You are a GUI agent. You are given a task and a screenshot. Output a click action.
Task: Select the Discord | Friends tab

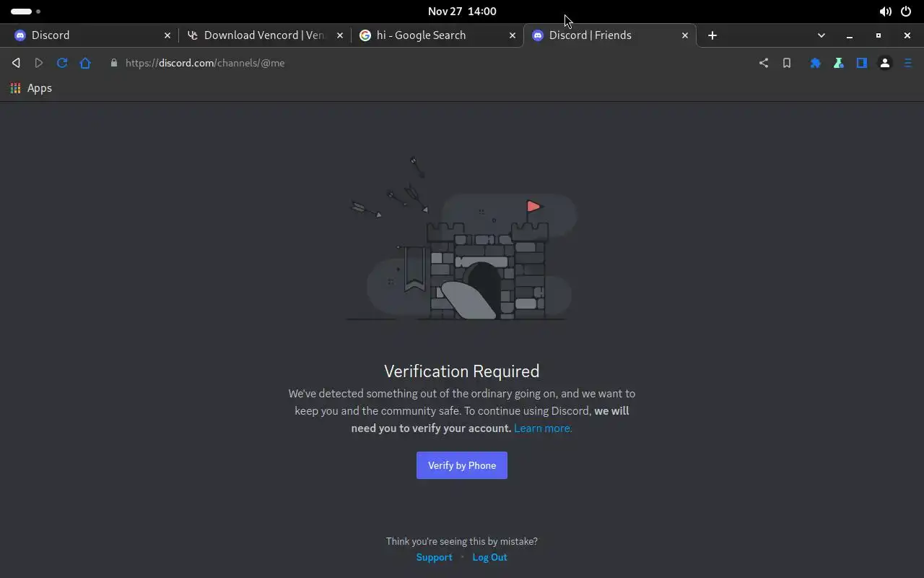tap(610, 35)
